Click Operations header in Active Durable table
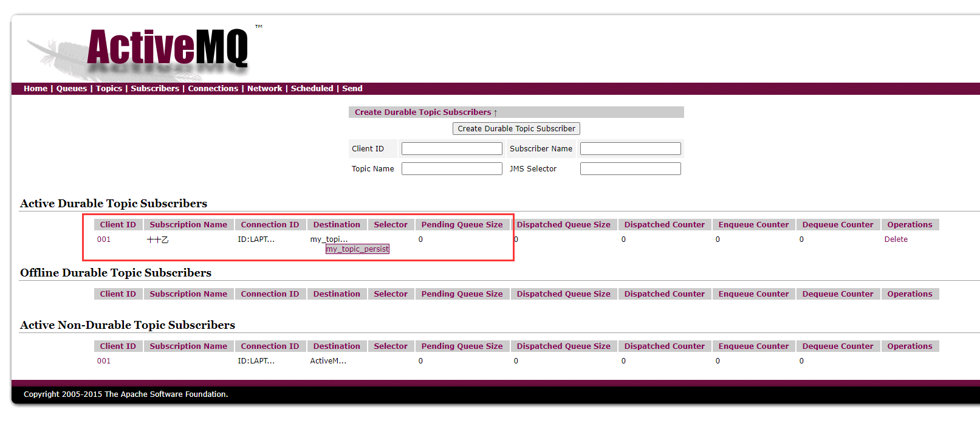 click(x=910, y=225)
